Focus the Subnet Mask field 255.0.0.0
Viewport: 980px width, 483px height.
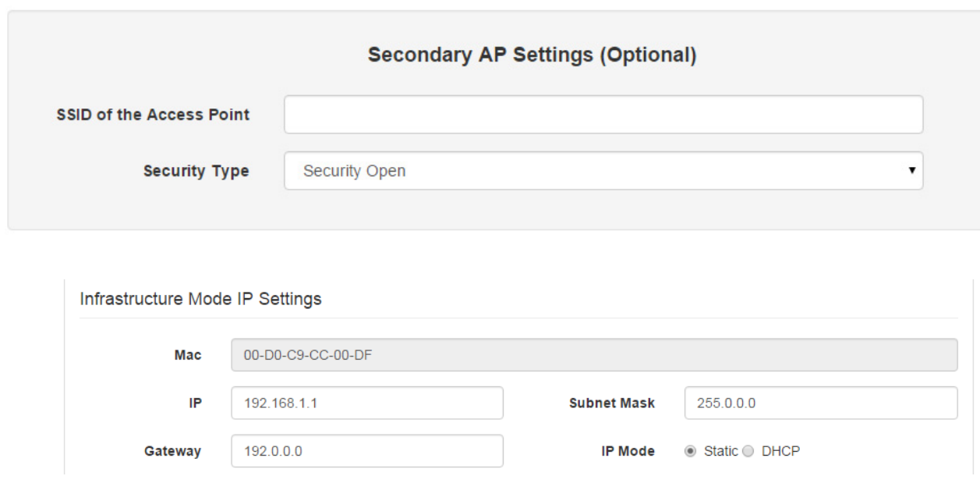(821, 403)
